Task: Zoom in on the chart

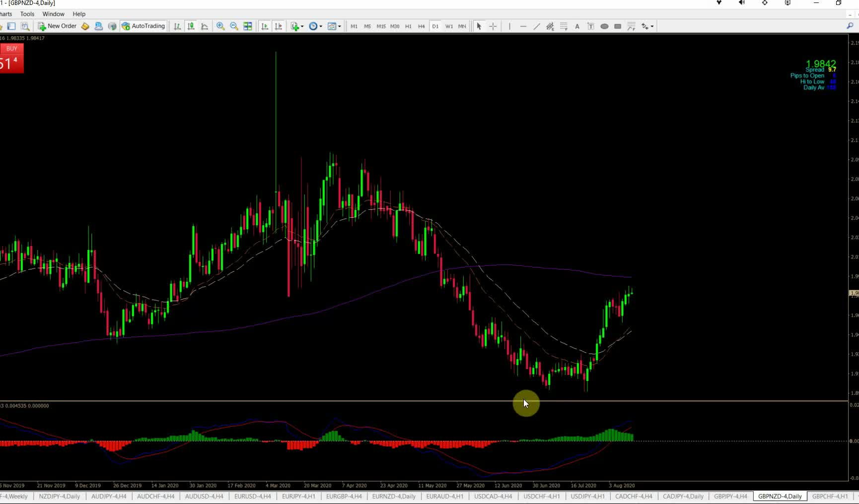Action: tap(220, 26)
